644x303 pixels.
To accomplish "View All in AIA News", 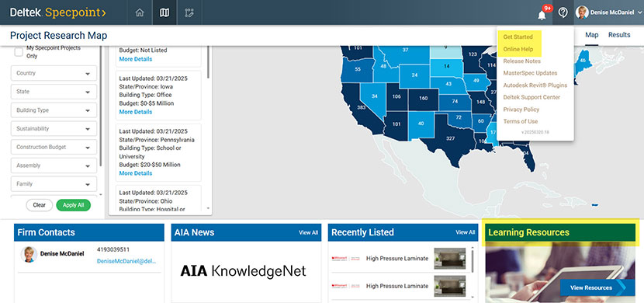I will tap(309, 232).
